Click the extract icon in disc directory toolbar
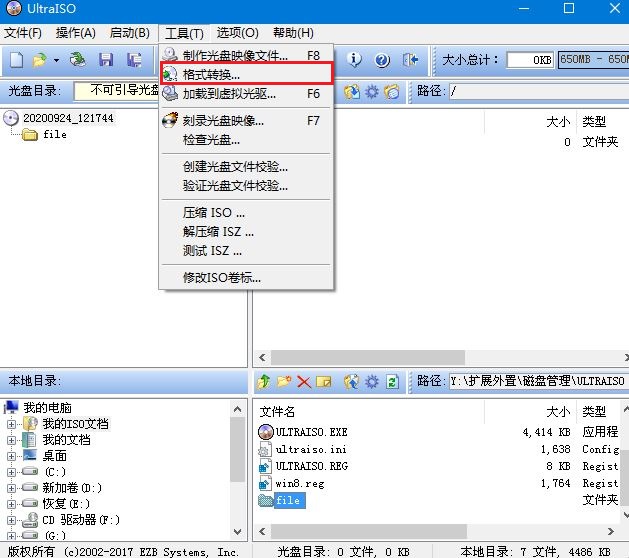Screen dimensions: 629x558 (352, 92)
